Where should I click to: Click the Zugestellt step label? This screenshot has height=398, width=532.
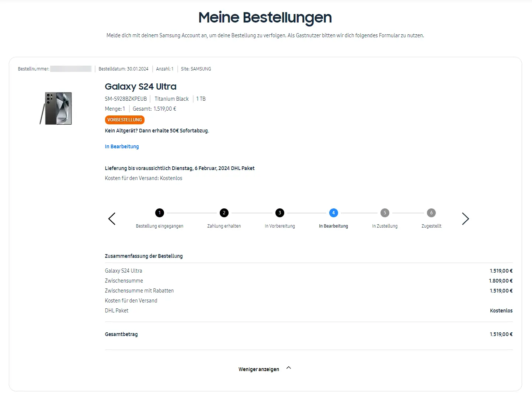[431, 226]
